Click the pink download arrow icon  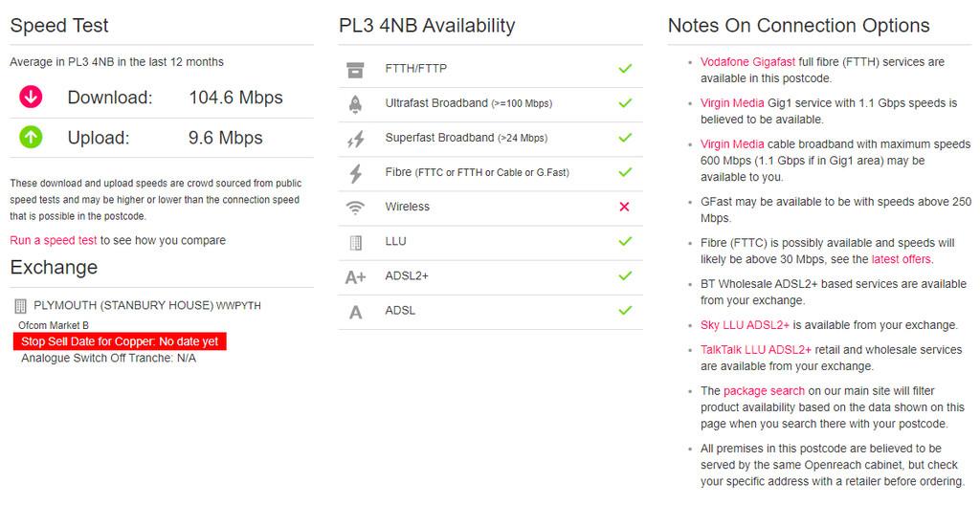click(x=31, y=97)
